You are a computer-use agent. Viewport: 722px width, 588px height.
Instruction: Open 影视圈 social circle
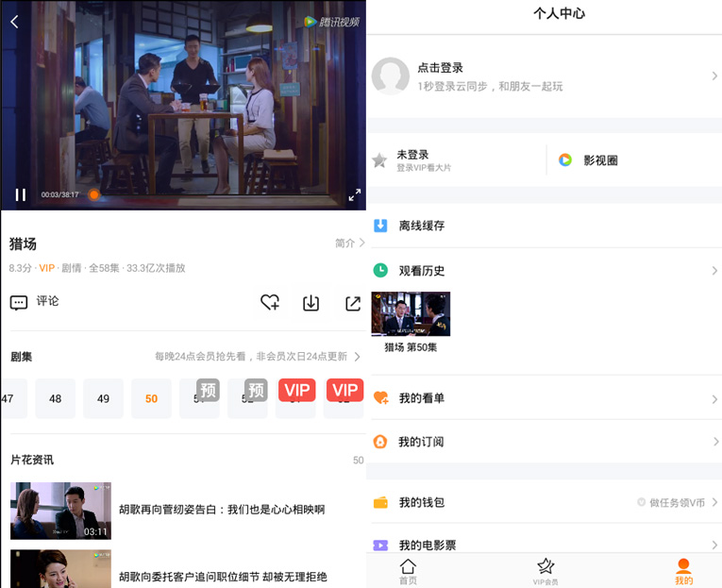click(x=599, y=160)
